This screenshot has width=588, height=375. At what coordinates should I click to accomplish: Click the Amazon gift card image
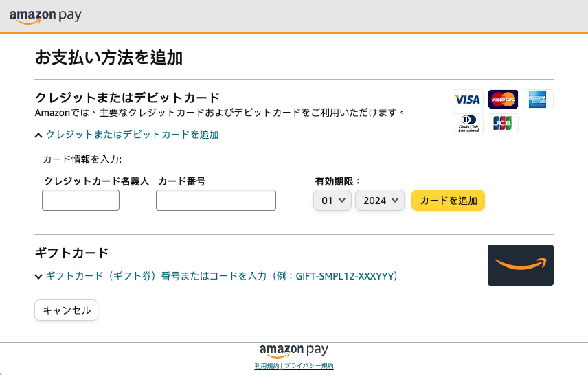click(520, 265)
